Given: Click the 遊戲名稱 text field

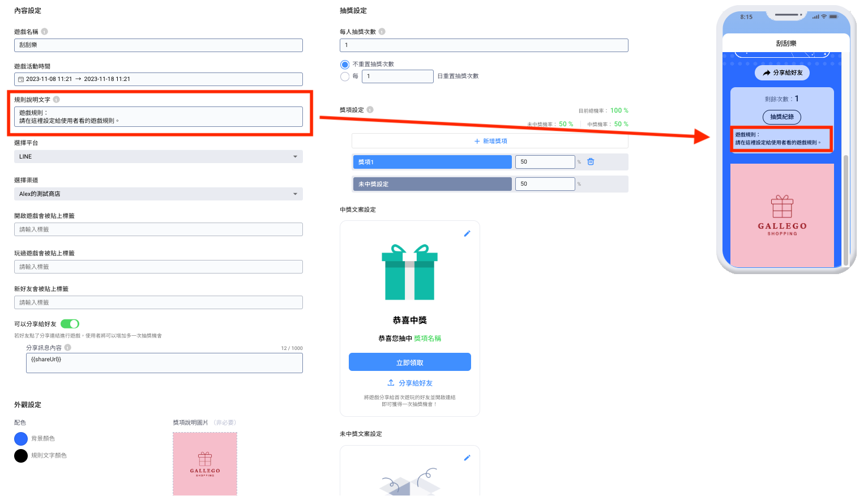Looking at the screenshot, I should click(x=158, y=45).
